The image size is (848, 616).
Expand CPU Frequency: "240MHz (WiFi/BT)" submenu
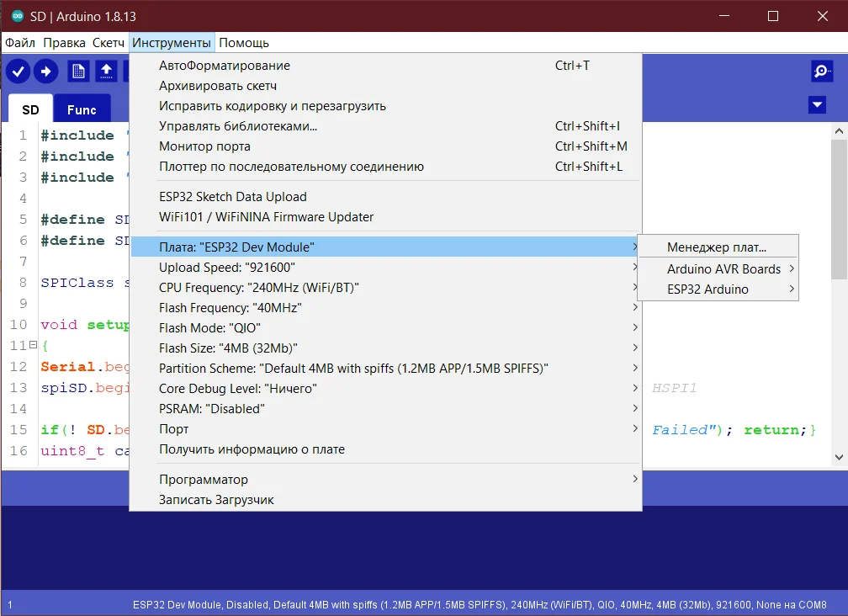pos(386,288)
